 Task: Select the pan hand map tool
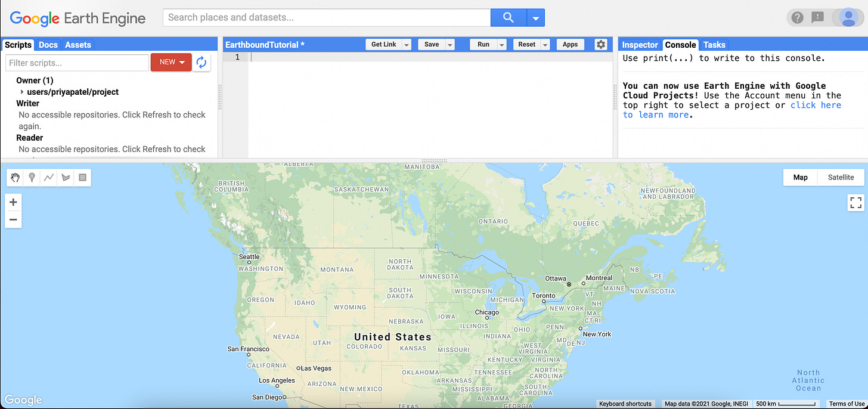[x=15, y=178]
